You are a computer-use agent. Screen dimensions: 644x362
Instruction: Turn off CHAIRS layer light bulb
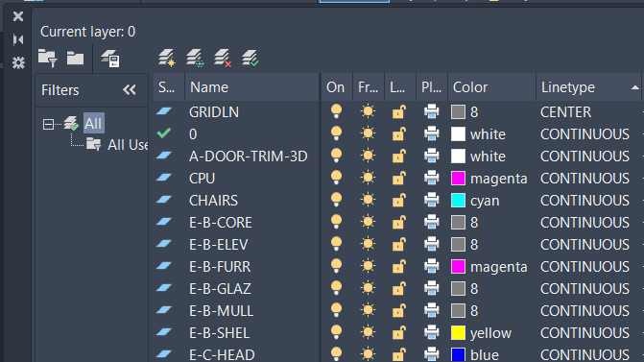pos(336,200)
